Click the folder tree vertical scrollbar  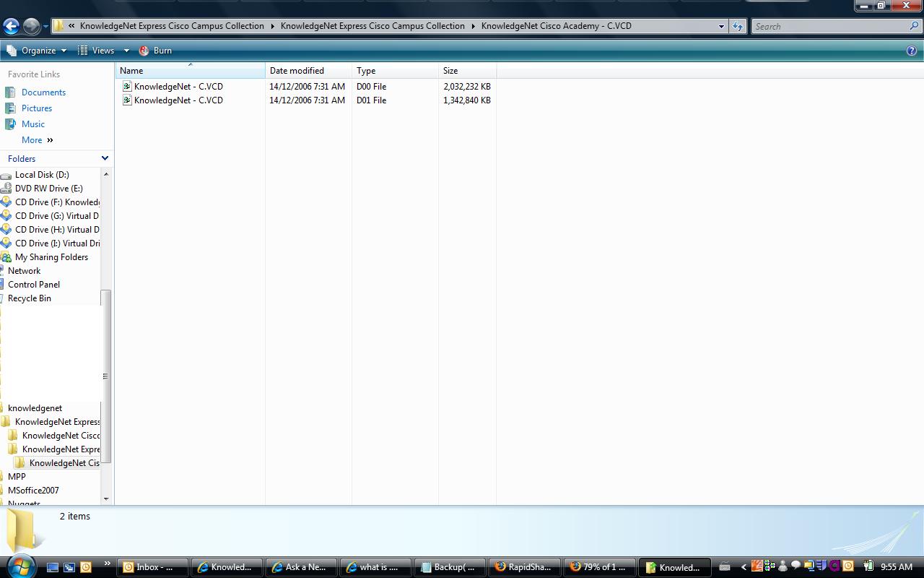coord(106,376)
